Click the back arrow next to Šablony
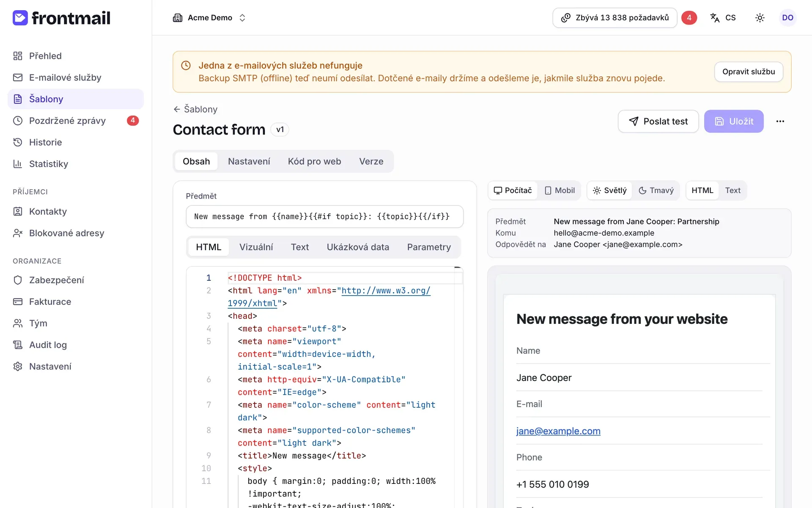 pyautogui.click(x=177, y=109)
